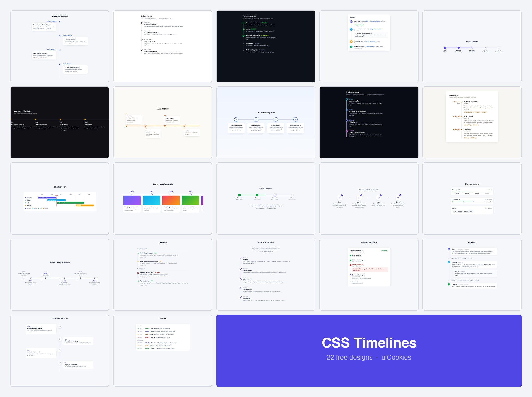Select the Draft pill in Pill row
Viewport: 532px width, 397px height.
pos(455,211)
